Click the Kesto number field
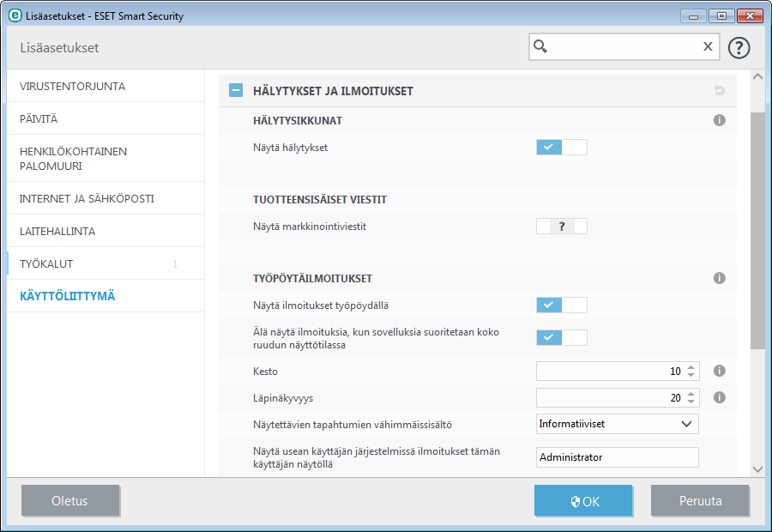772x532 pixels. (x=618, y=371)
